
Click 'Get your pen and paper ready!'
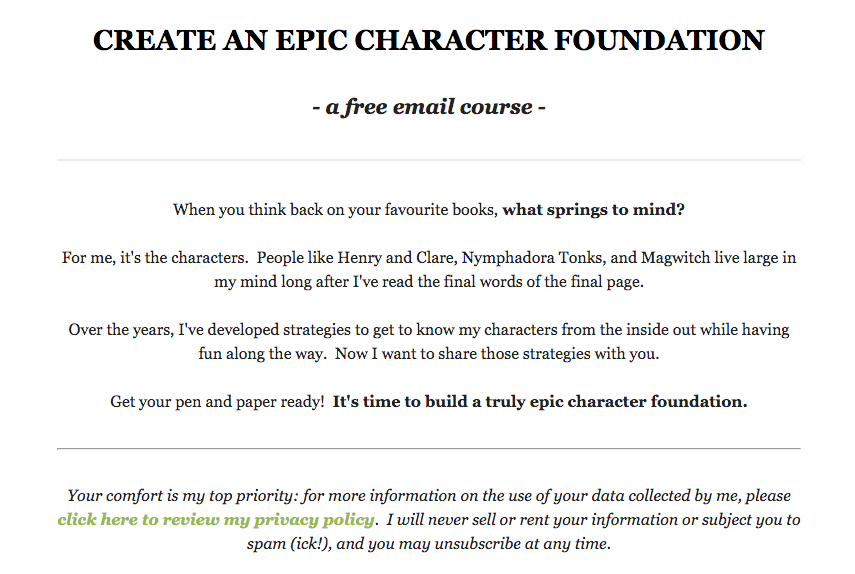click(x=217, y=402)
